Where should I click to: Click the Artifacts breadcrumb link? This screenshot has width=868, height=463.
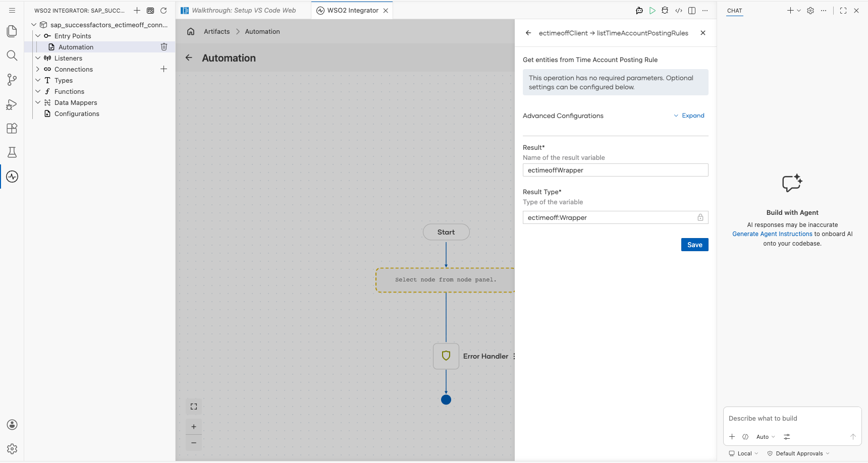217,31
